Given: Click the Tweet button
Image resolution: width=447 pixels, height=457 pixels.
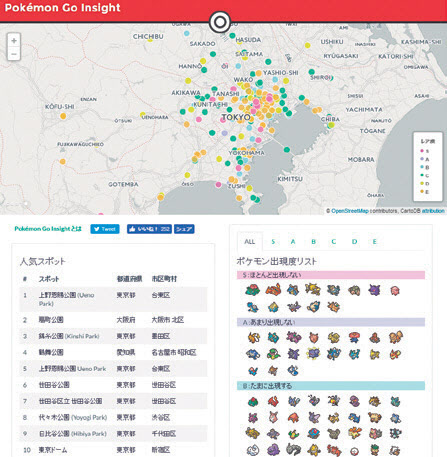Looking at the screenshot, I should (105, 229).
